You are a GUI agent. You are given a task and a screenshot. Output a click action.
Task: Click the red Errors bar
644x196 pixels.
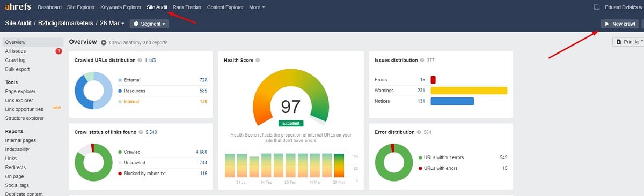pyautogui.click(x=433, y=80)
